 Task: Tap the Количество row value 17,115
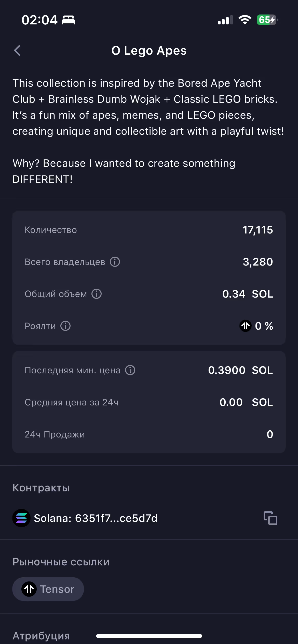(258, 230)
